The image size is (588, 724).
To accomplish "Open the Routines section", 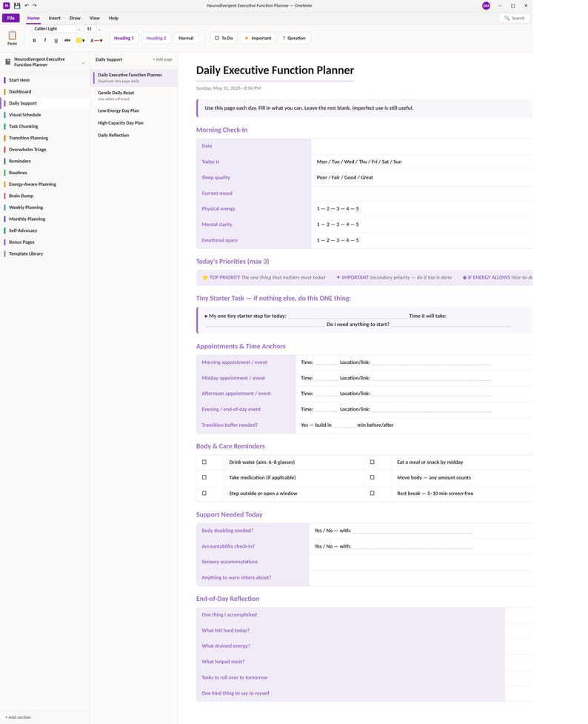I will pyautogui.click(x=45, y=173).
